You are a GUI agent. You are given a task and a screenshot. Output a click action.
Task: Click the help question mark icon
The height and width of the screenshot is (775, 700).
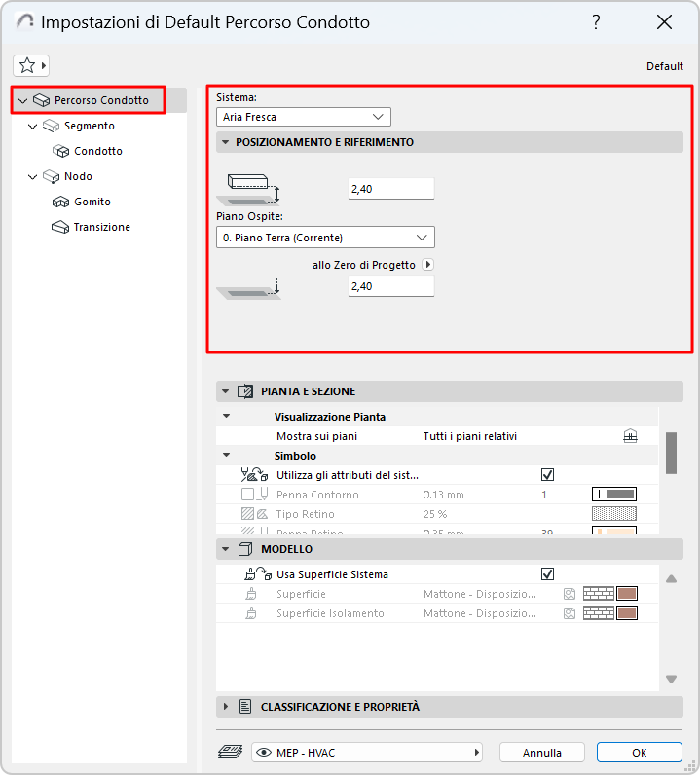(x=596, y=22)
